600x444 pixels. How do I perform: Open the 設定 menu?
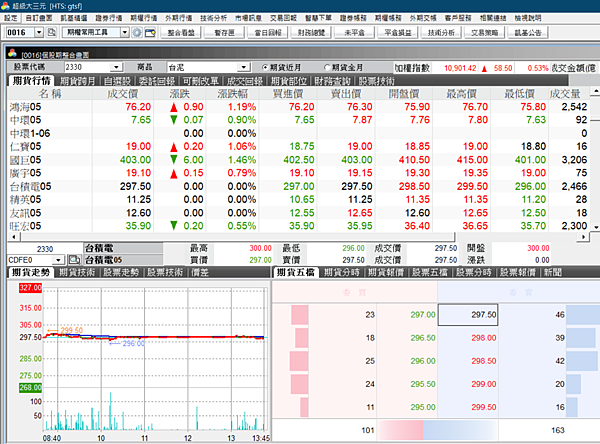click(11, 18)
